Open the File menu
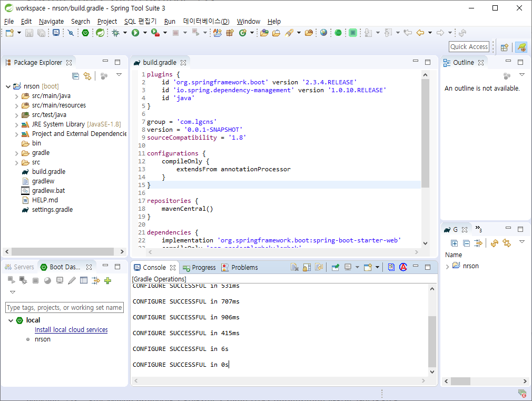This screenshot has height=401, width=532. [x=9, y=22]
